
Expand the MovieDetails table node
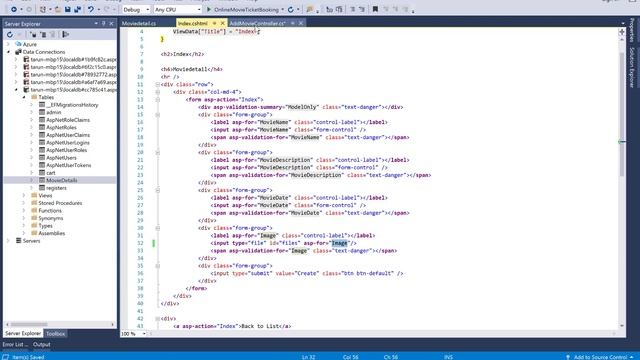tap(31, 180)
